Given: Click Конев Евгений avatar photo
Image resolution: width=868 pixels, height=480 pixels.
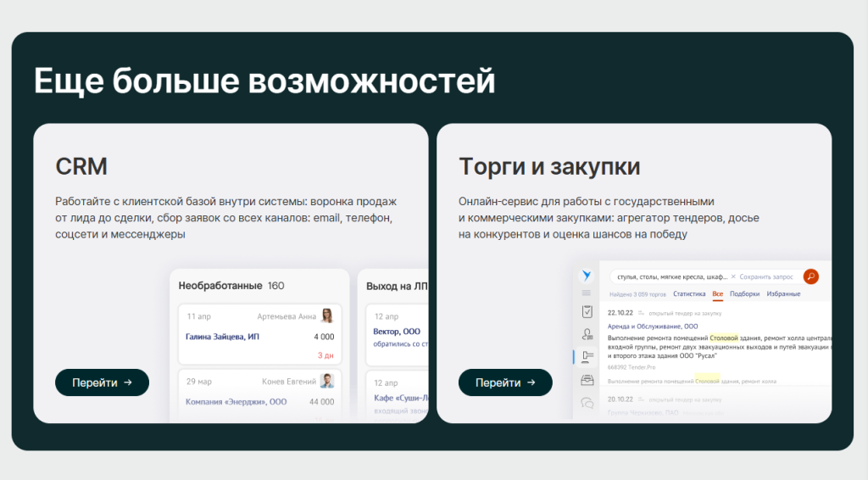Looking at the screenshot, I should click(x=326, y=381).
